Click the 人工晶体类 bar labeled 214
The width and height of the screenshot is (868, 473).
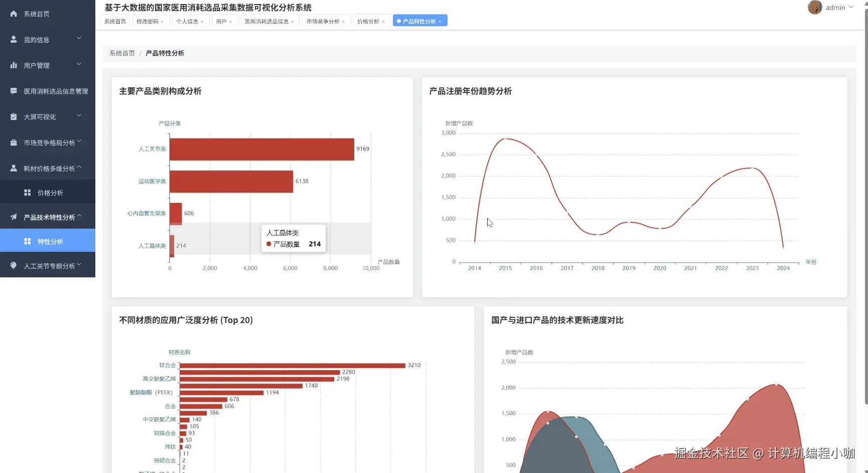click(172, 246)
